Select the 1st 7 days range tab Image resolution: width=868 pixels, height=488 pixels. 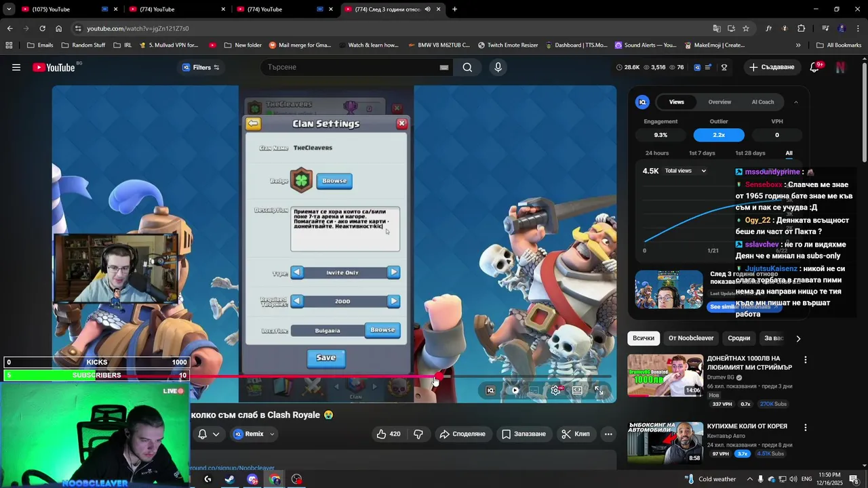click(x=702, y=153)
